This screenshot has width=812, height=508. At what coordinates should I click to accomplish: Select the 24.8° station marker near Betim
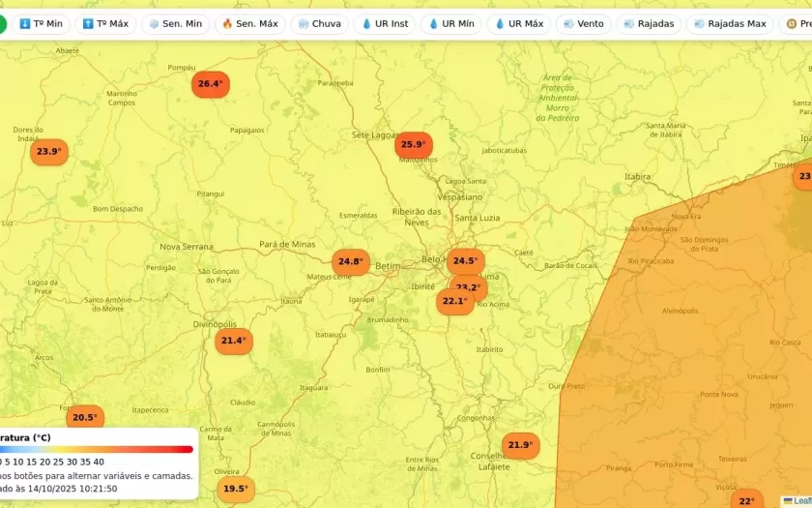350,261
